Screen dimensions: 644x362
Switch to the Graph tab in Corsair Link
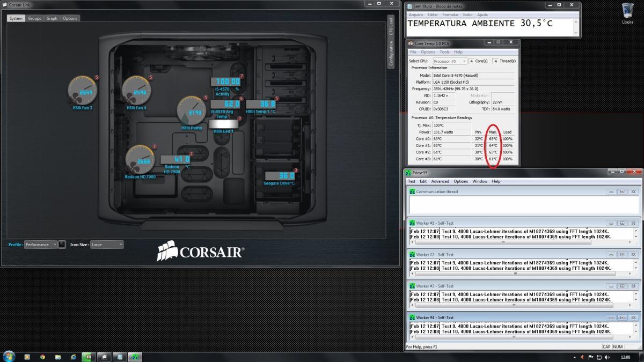click(52, 18)
